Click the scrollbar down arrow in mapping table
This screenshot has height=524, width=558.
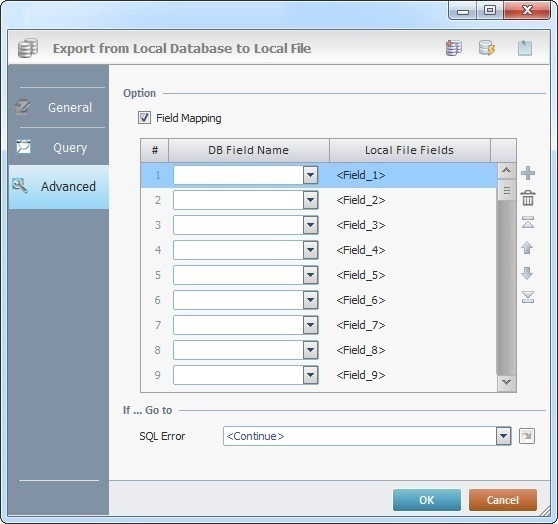point(506,382)
